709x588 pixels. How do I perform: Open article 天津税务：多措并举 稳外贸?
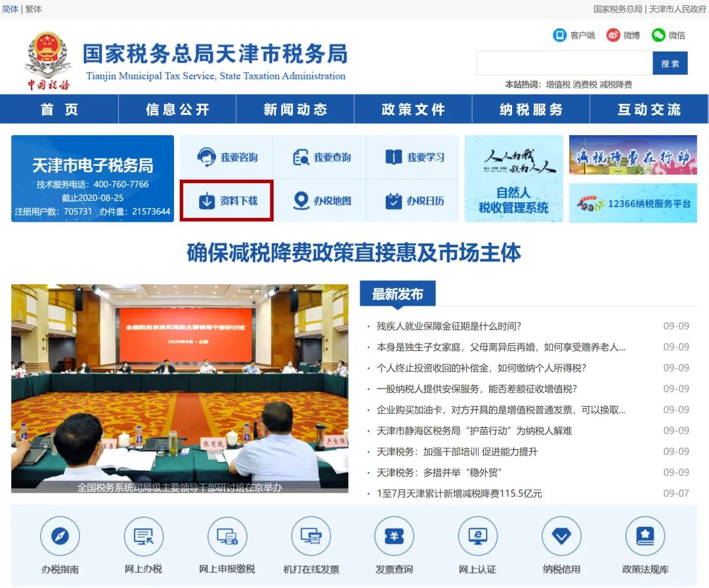[439, 472]
